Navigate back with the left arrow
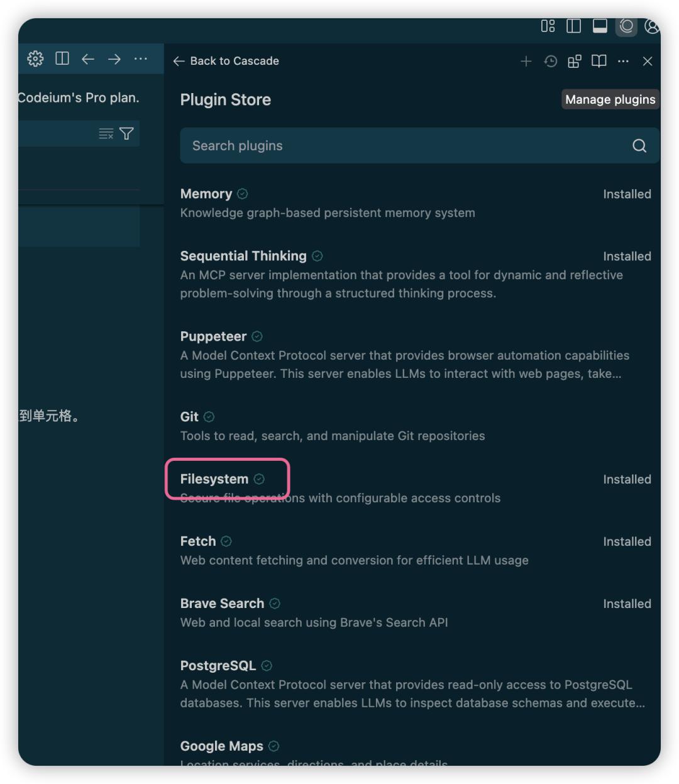This screenshot has height=784, width=679. click(x=88, y=59)
